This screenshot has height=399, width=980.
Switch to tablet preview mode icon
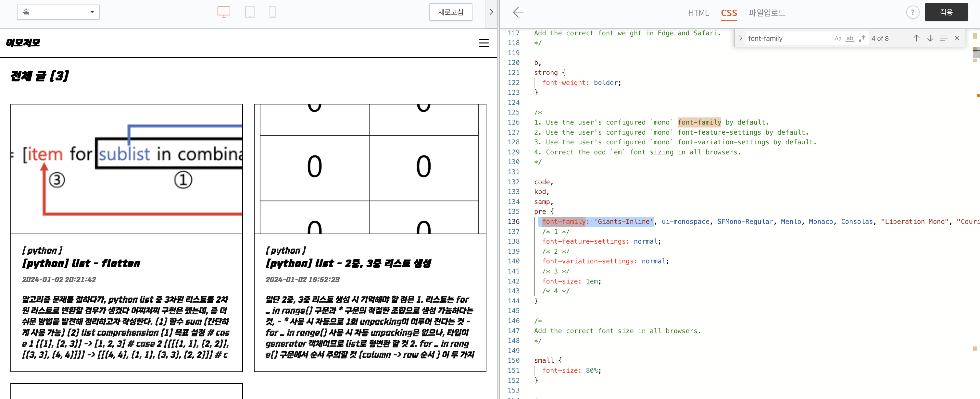pos(250,12)
